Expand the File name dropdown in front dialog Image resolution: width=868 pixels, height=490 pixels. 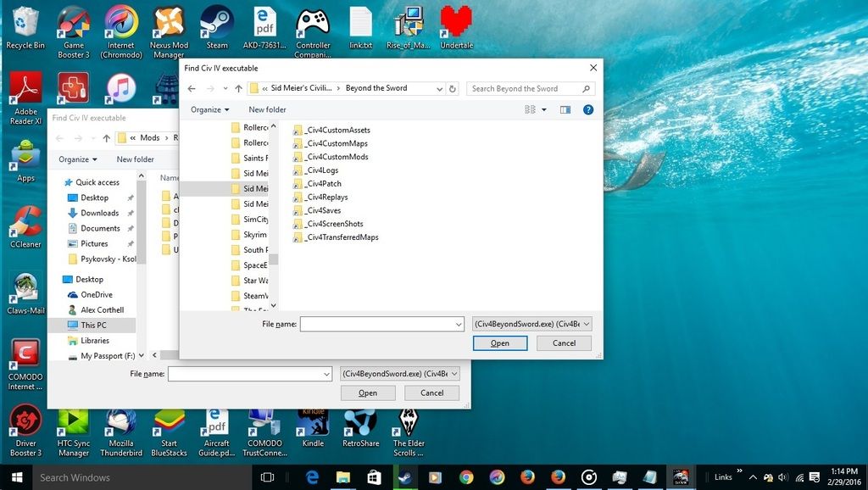(x=459, y=325)
